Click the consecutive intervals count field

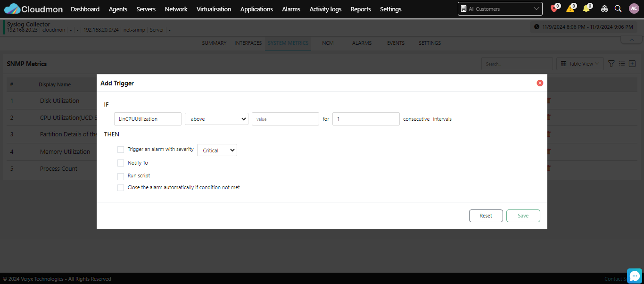click(366, 119)
